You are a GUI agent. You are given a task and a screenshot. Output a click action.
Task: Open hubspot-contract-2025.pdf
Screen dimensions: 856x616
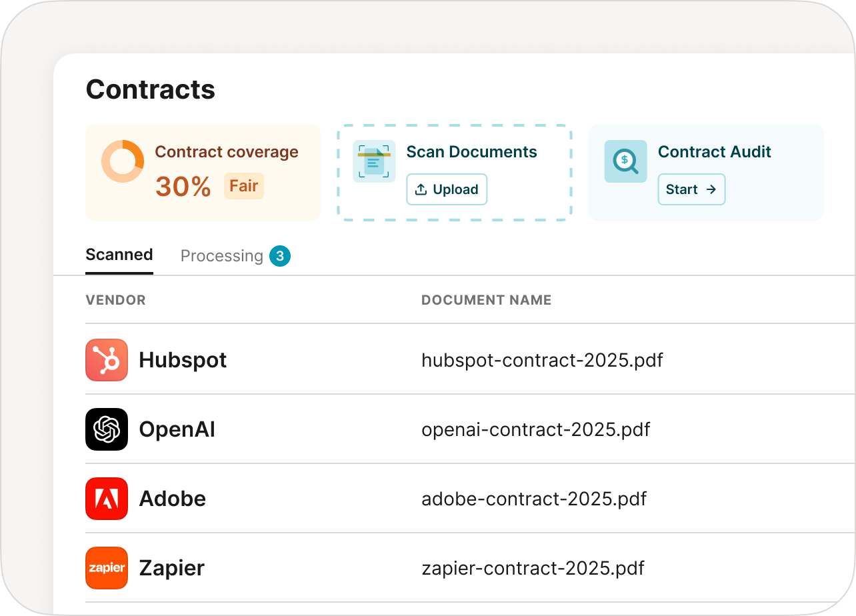[541, 360]
